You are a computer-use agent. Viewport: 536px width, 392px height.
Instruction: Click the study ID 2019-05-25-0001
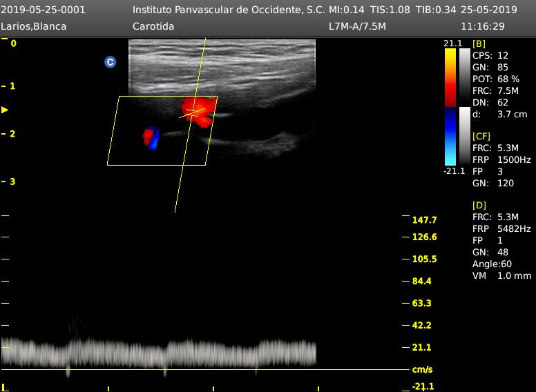[x=43, y=10]
